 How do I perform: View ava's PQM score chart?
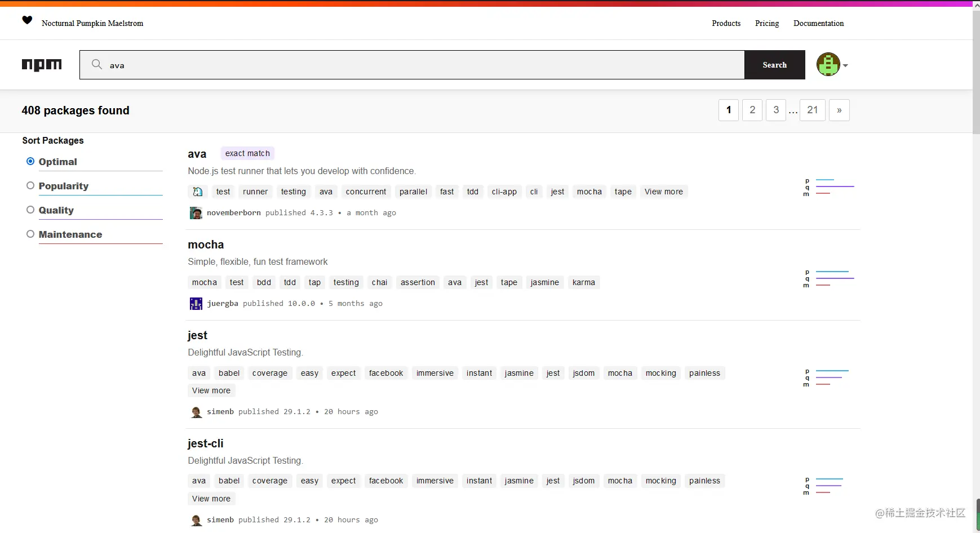tap(829, 187)
